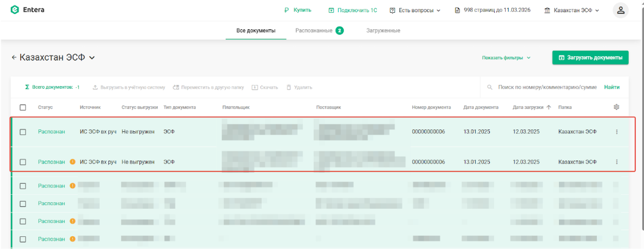Click the Источник column header

[90, 107]
